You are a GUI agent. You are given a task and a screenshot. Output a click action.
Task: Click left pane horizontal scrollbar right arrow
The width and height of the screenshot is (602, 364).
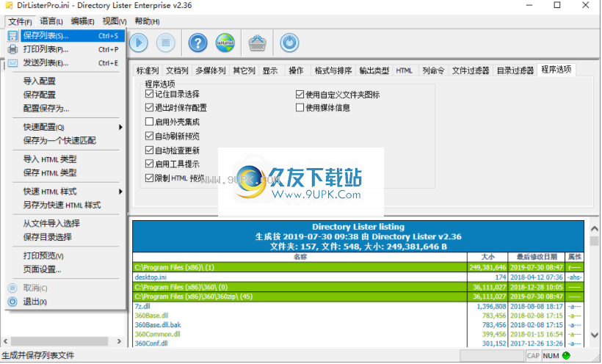pyautogui.click(x=119, y=341)
